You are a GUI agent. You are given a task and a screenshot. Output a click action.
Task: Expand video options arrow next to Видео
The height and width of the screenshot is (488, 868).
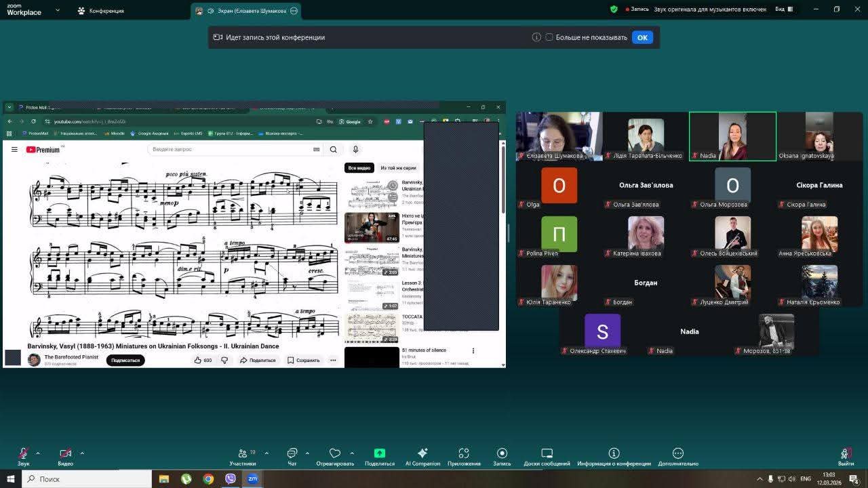pos(82,453)
